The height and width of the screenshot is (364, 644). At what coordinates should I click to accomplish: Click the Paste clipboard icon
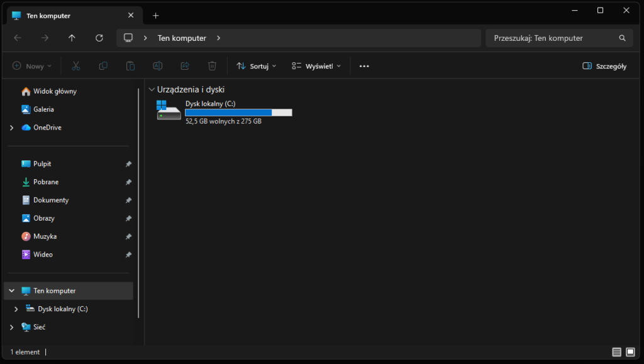pos(130,66)
